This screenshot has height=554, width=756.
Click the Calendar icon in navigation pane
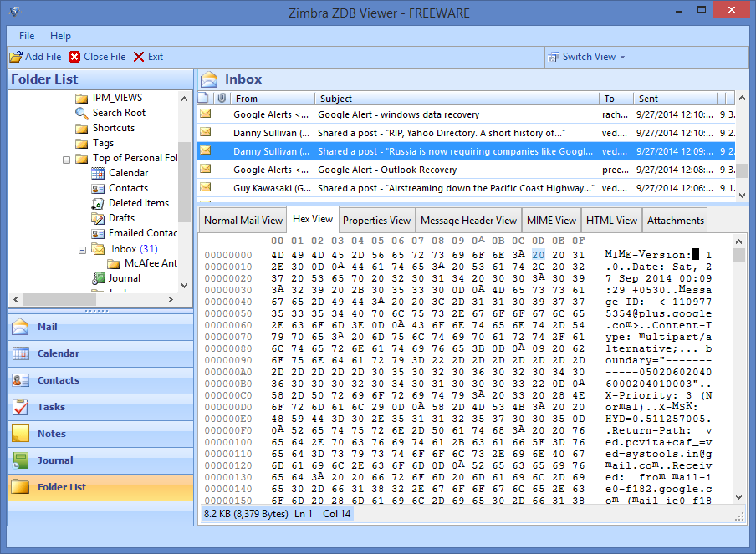click(20, 353)
